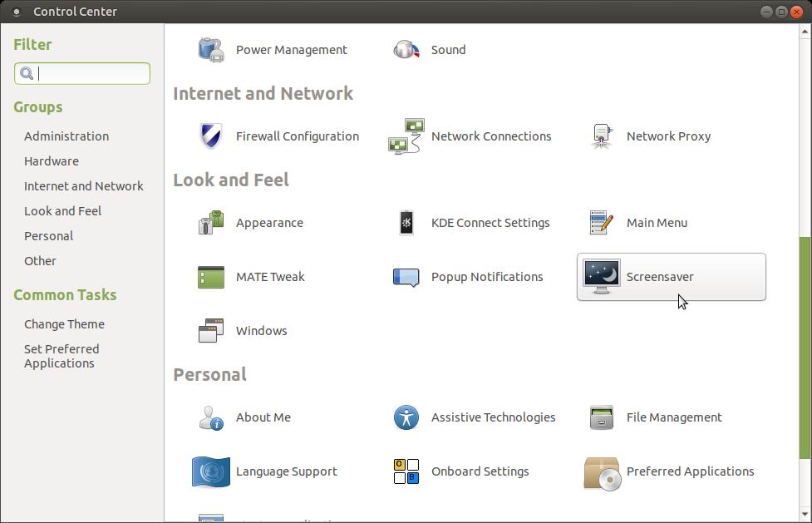Viewport: 812px width, 523px height.
Task: Launch the Appearance settings
Action: (249, 222)
